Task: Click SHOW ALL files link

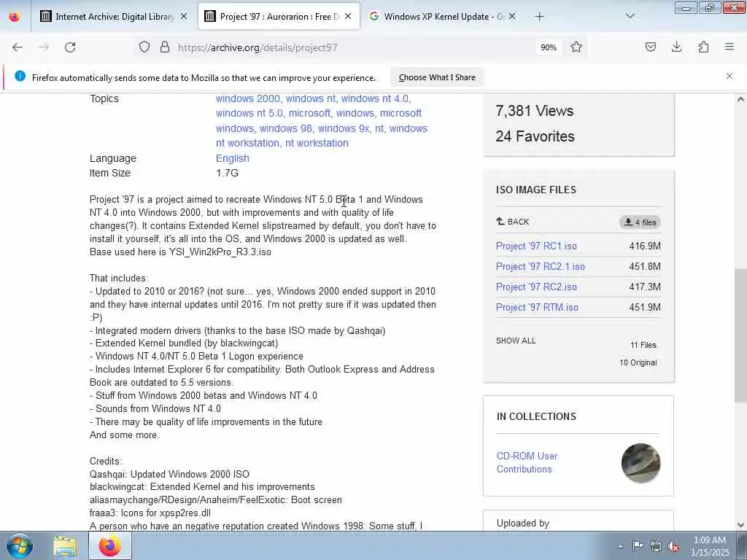Action: [516, 341]
